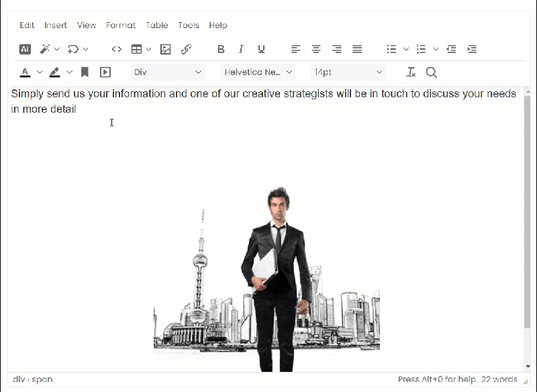Open the Edit menu
Screen dimensions: 537x392
click(27, 26)
